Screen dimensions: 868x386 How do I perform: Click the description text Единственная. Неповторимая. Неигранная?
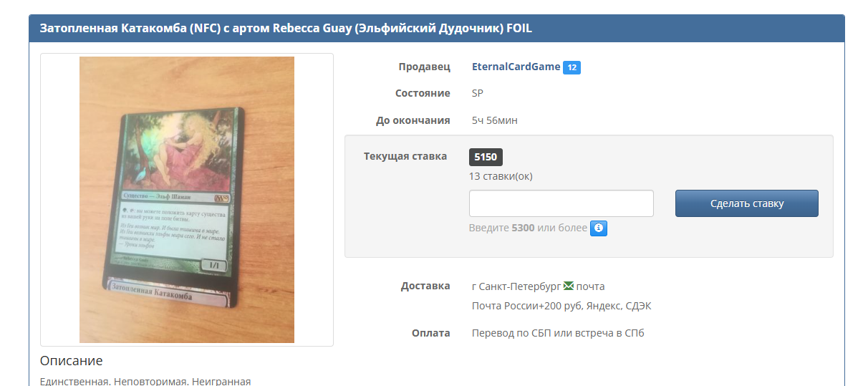coord(145,381)
